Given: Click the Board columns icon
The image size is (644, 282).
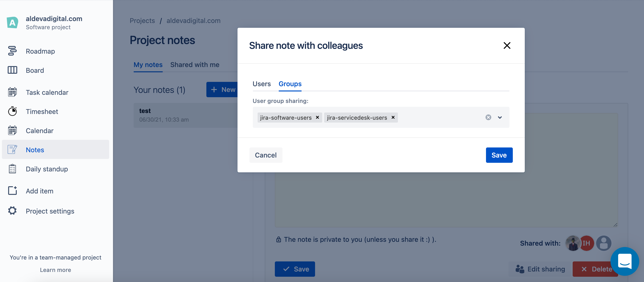Looking at the screenshot, I should 12,70.
